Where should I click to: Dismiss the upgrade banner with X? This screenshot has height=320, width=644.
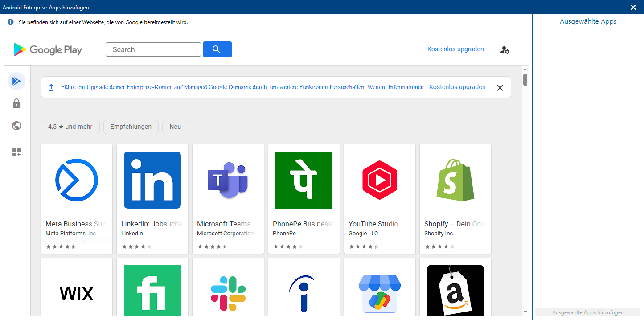500,88
